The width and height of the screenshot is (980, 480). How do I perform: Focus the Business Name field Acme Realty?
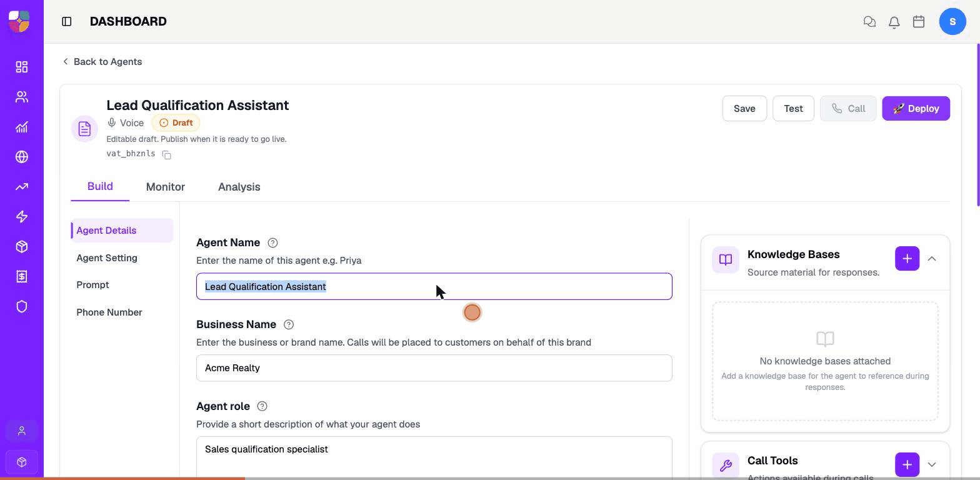[434, 368]
